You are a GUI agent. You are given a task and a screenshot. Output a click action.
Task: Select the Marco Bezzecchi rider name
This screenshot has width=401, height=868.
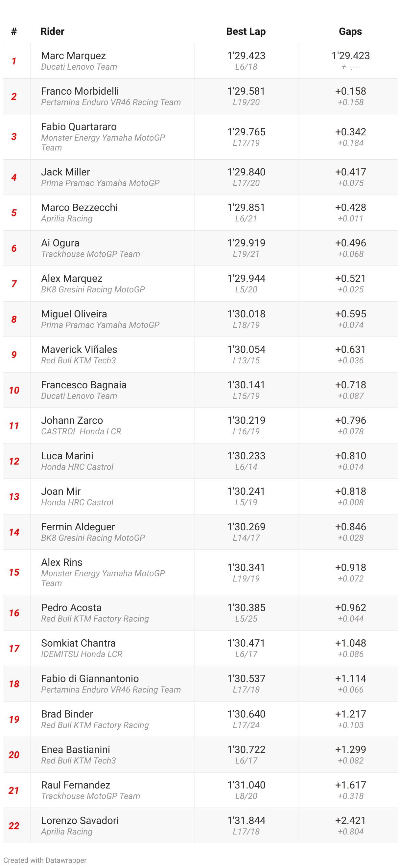point(79,207)
